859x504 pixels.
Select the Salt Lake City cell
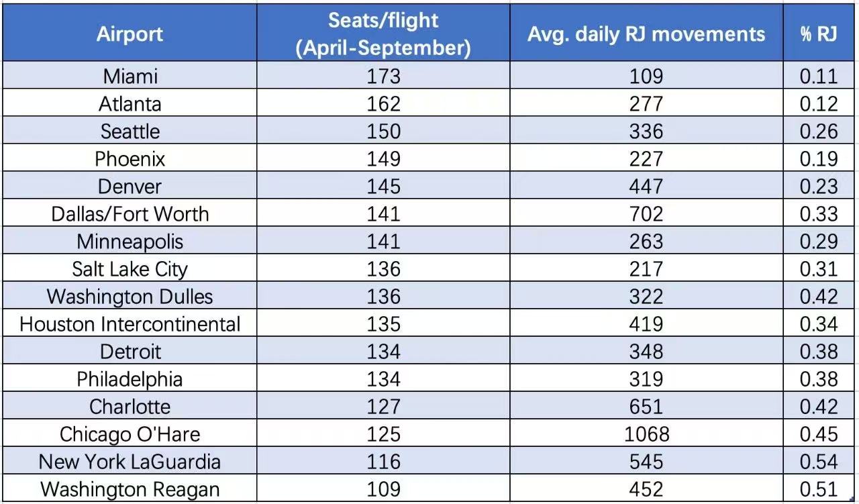click(x=130, y=268)
